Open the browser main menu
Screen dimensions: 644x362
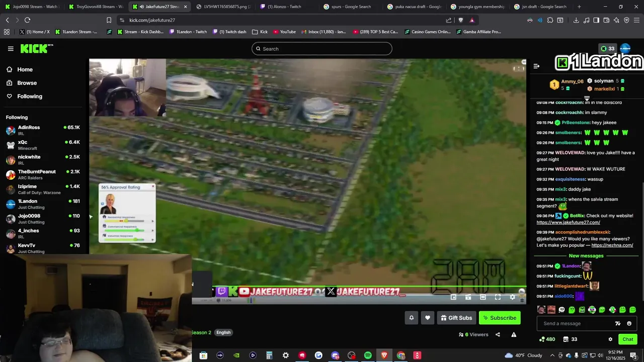tap(636, 20)
